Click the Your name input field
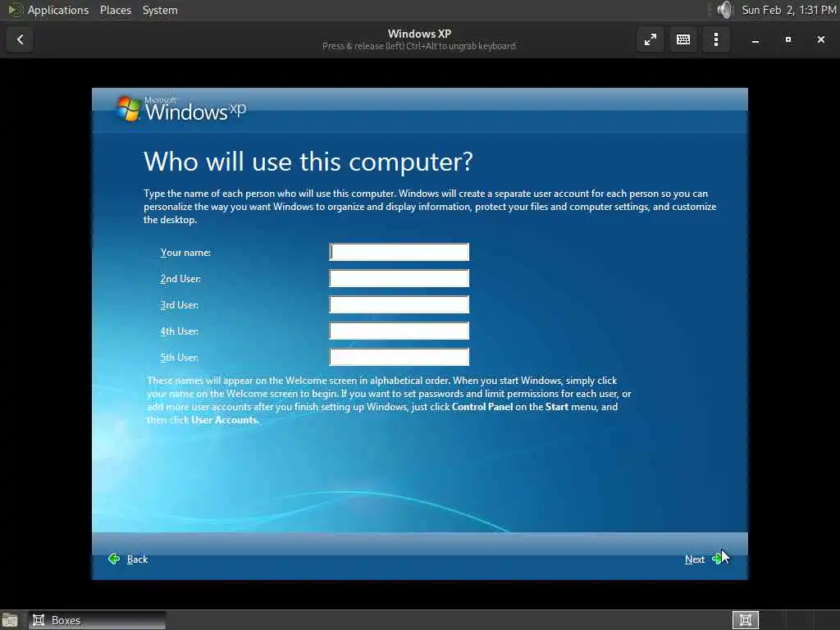This screenshot has height=630, width=840. [x=399, y=253]
